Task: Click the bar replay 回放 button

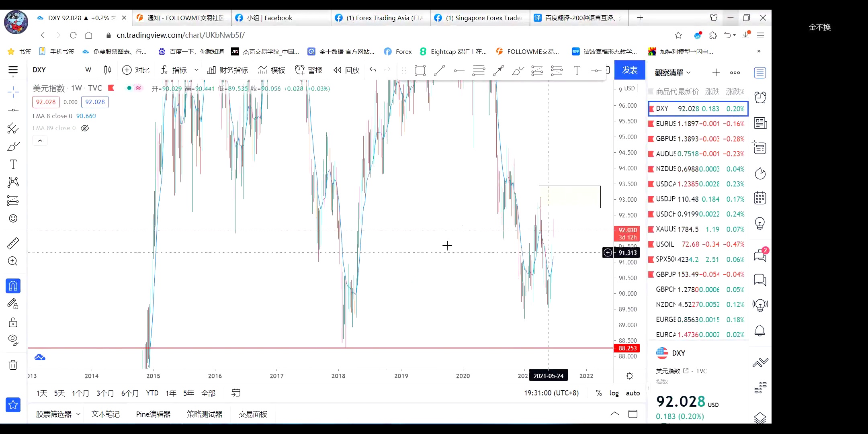Action: [346, 70]
